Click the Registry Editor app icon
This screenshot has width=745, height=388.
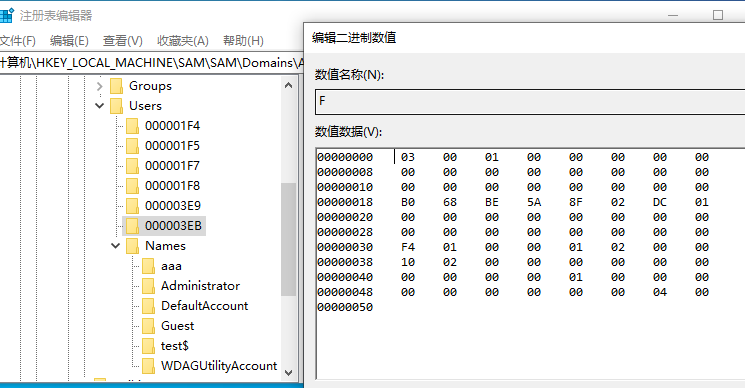pyautogui.click(x=6, y=15)
